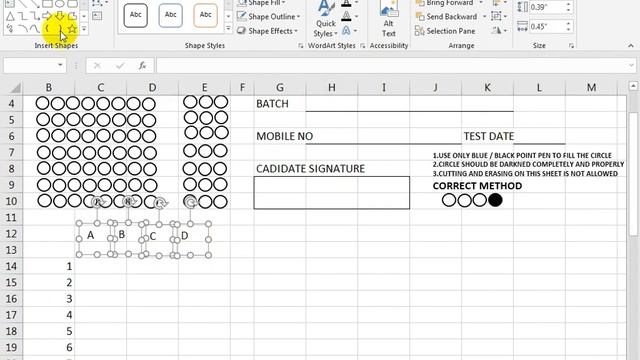Increase shape height with the up spinner
The image size is (640, 360).
(568, 4)
